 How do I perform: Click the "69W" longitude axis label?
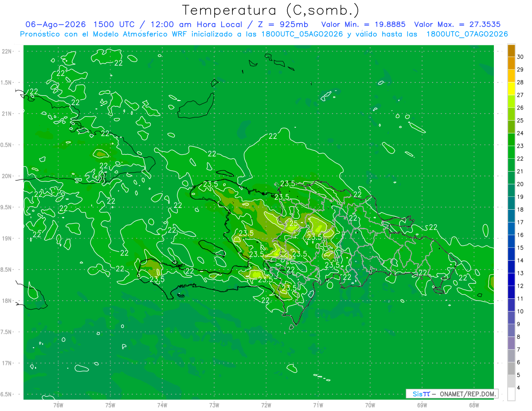(x=422, y=405)
